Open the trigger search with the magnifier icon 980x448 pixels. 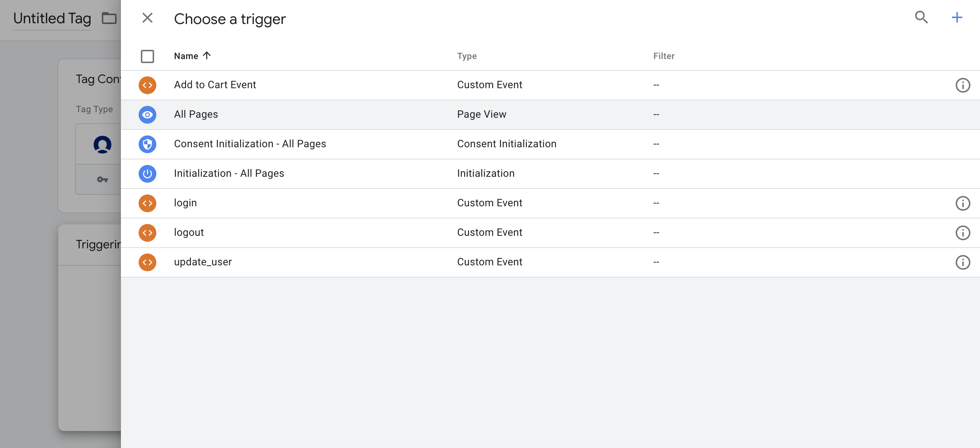tap(921, 17)
